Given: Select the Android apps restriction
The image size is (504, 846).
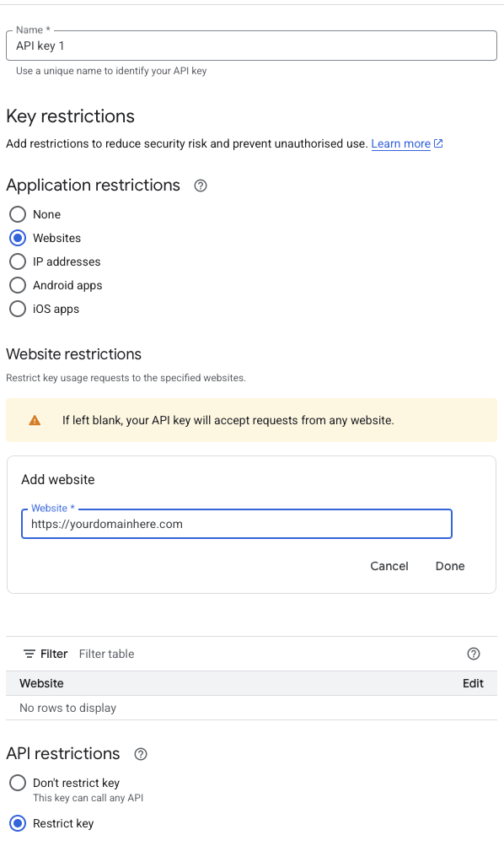Looking at the screenshot, I should click(17, 285).
